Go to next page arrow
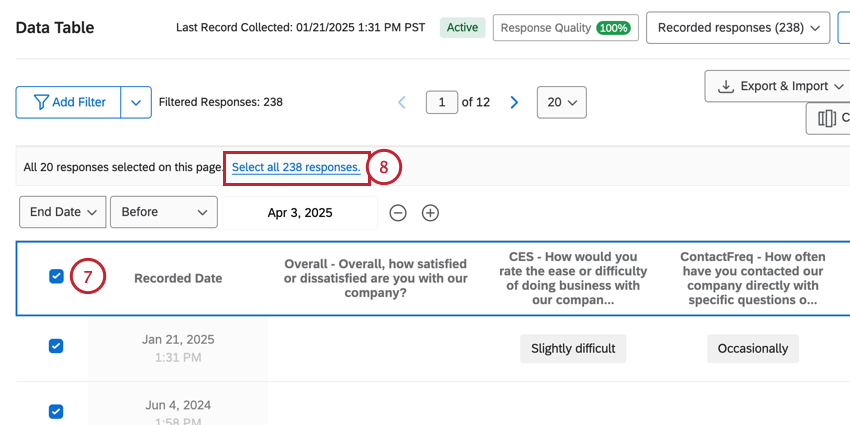This screenshot has height=425, width=850. click(x=514, y=102)
